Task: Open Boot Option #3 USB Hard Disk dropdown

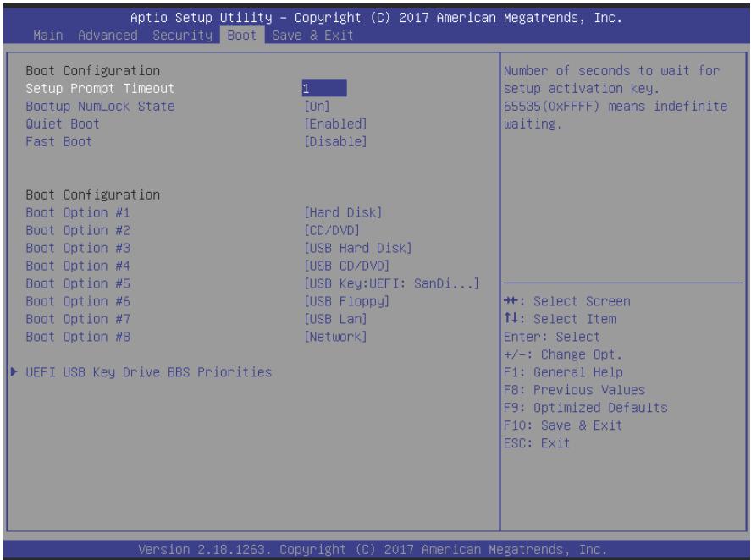Action: coord(358,248)
